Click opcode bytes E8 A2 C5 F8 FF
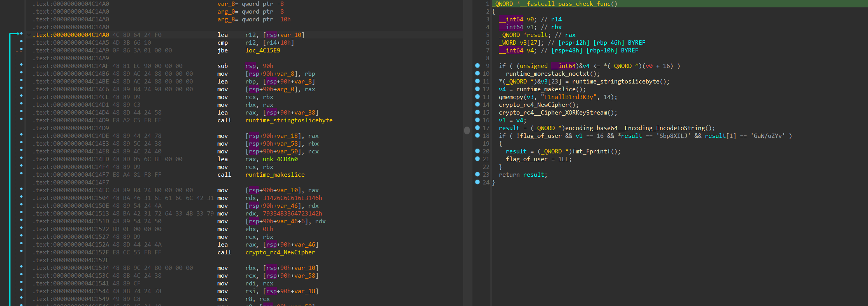This screenshot has width=868, height=306. click(137, 120)
